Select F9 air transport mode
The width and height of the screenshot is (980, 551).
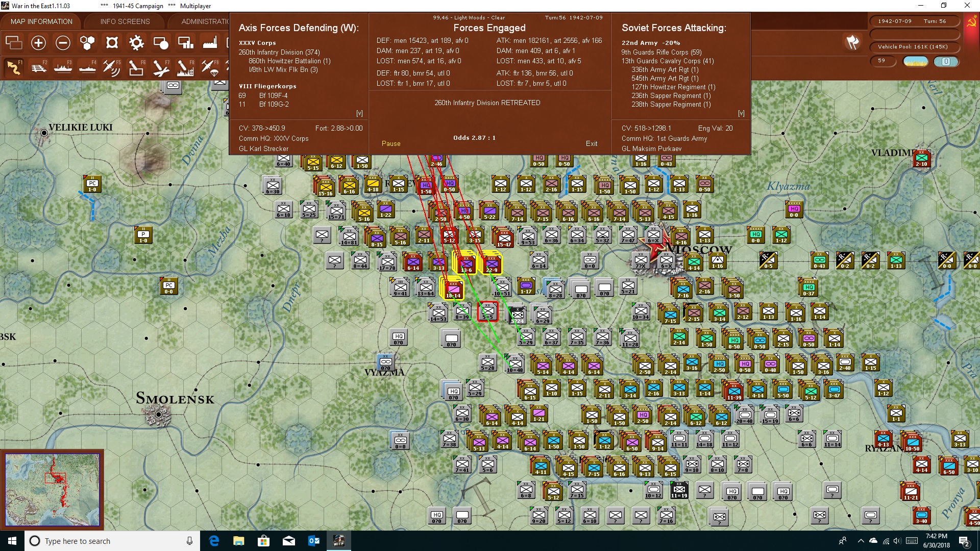point(210,67)
